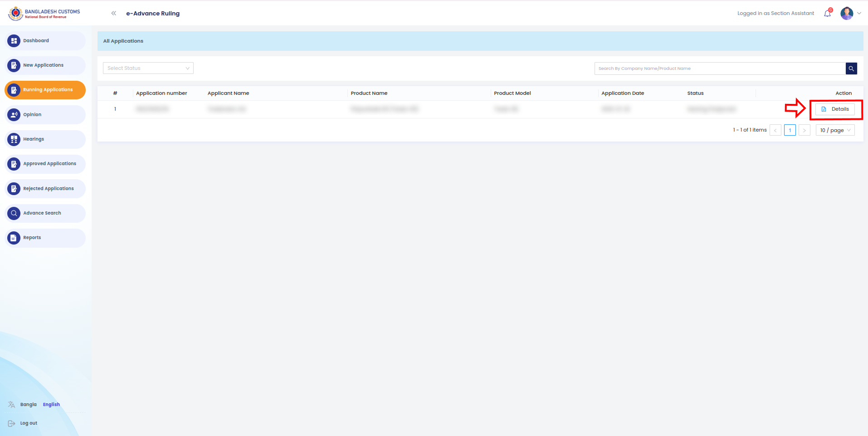Open Rejected Applications label
This screenshot has height=436, width=868.
[x=49, y=189]
